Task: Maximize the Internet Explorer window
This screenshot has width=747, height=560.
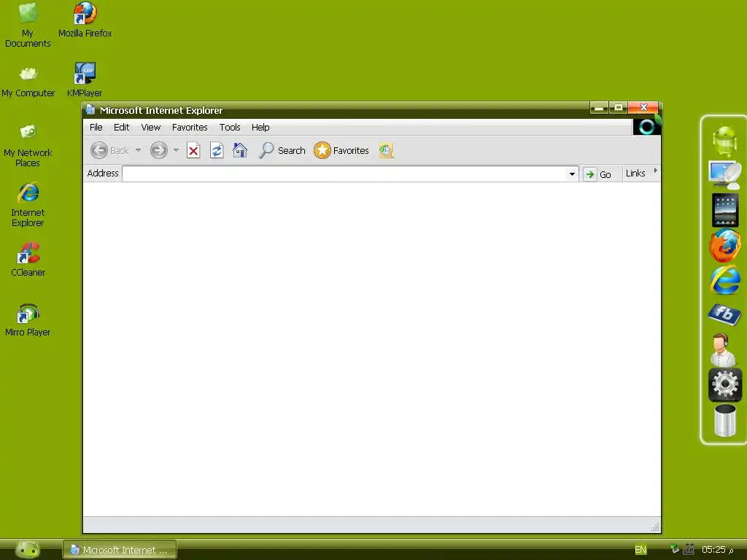Action: click(618, 108)
